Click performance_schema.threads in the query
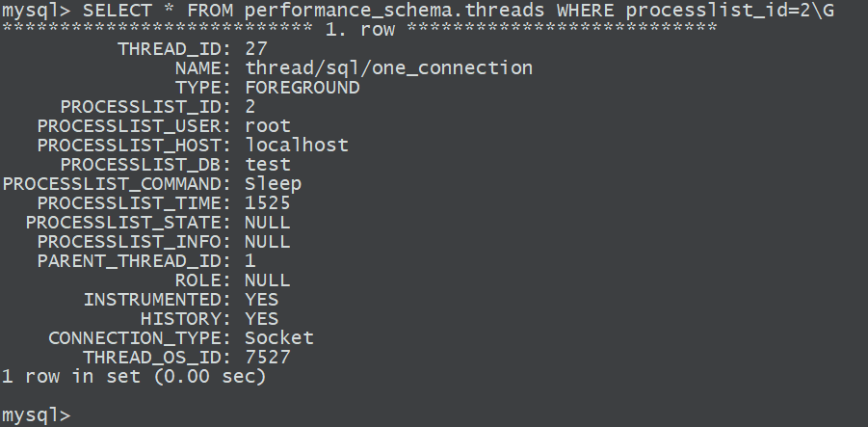The width and height of the screenshot is (868, 427). [x=394, y=11]
